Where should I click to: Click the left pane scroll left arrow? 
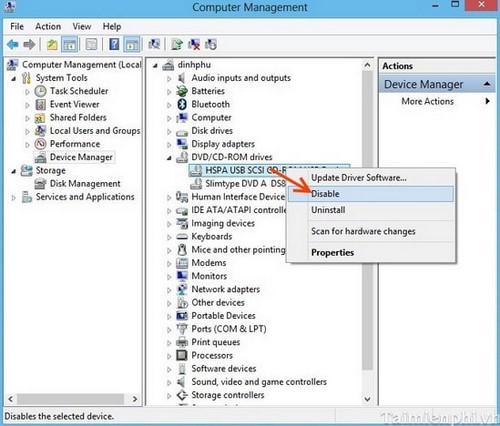click(11, 399)
